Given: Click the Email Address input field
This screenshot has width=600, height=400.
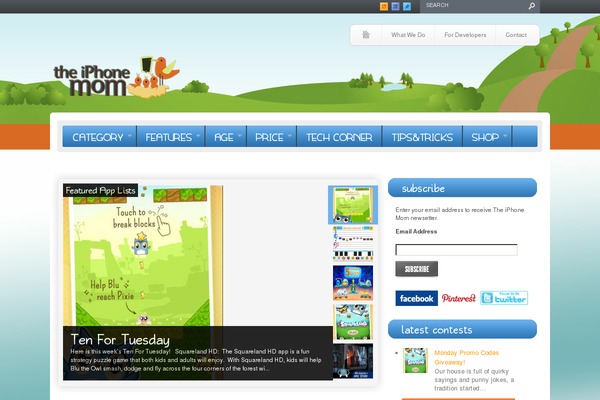Looking at the screenshot, I should 456,250.
